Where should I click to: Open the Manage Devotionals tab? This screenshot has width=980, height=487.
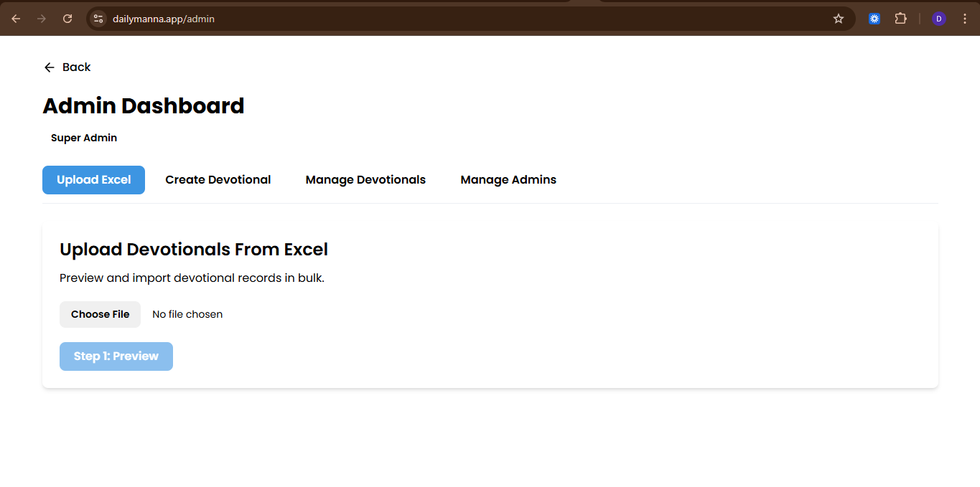pyautogui.click(x=365, y=180)
